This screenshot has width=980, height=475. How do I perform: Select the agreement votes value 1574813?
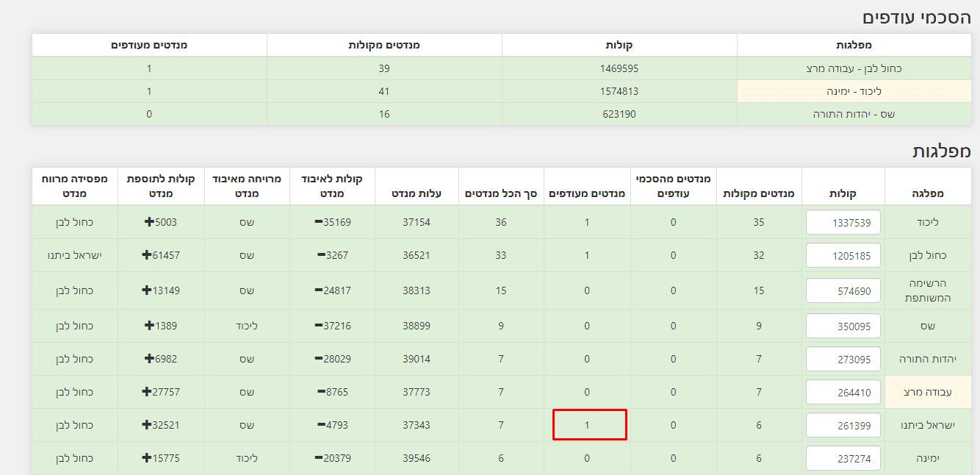click(x=619, y=91)
